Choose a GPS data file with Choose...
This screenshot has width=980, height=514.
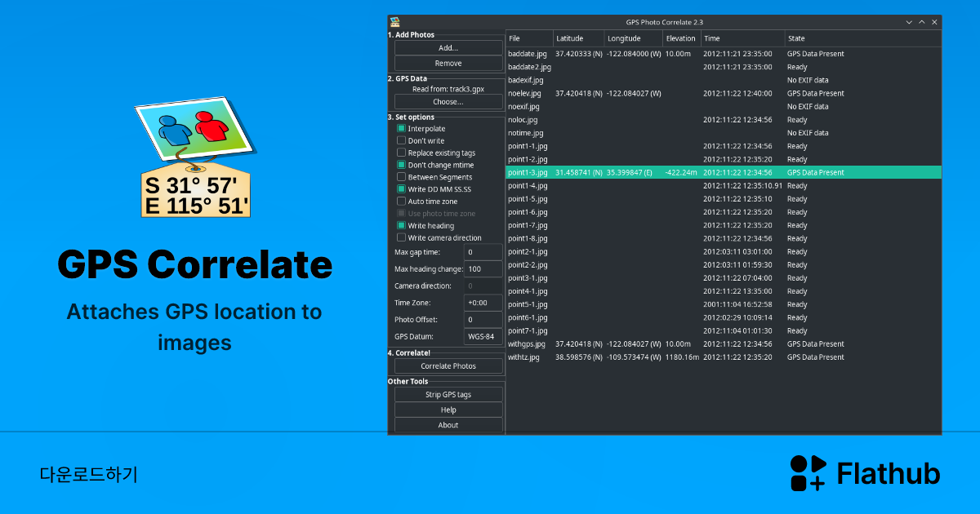tap(448, 101)
